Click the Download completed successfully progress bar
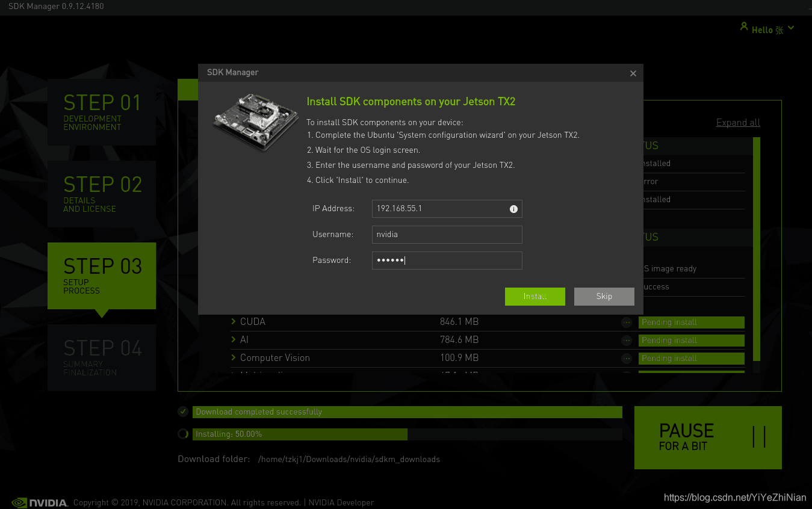Screen dimensions: 812x509 click(408, 412)
